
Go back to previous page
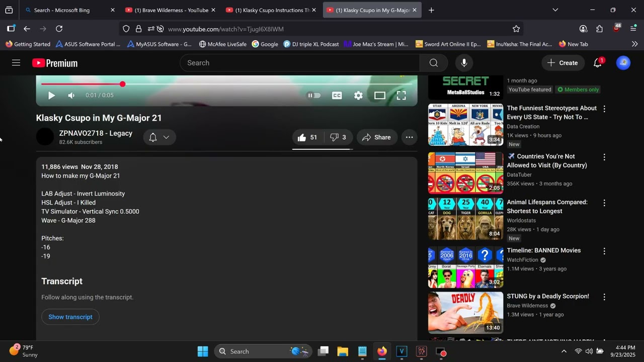pos(27,29)
